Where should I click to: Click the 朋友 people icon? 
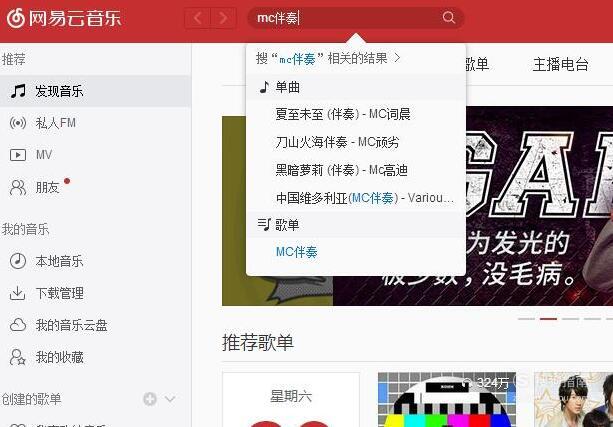coord(18,188)
